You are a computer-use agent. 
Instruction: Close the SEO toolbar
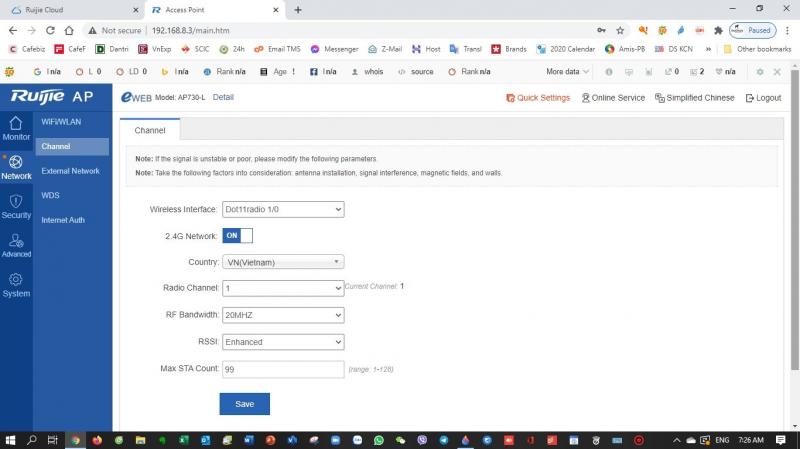coord(777,72)
